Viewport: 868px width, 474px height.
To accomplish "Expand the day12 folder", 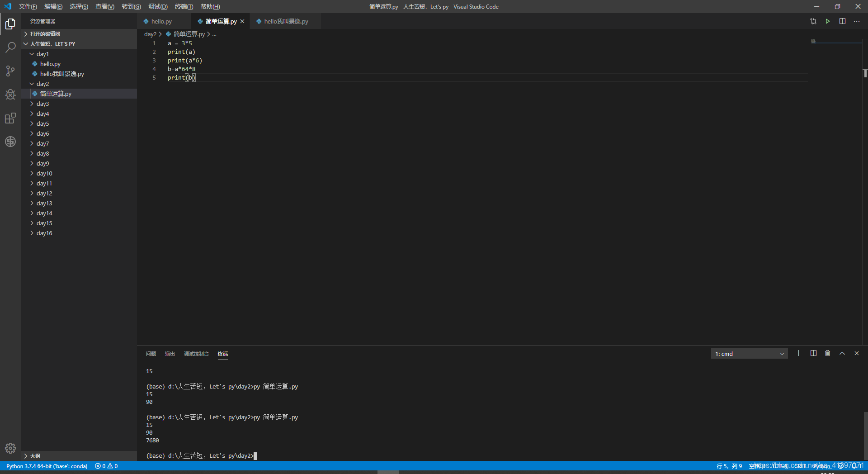I will [x=79, y=193].
